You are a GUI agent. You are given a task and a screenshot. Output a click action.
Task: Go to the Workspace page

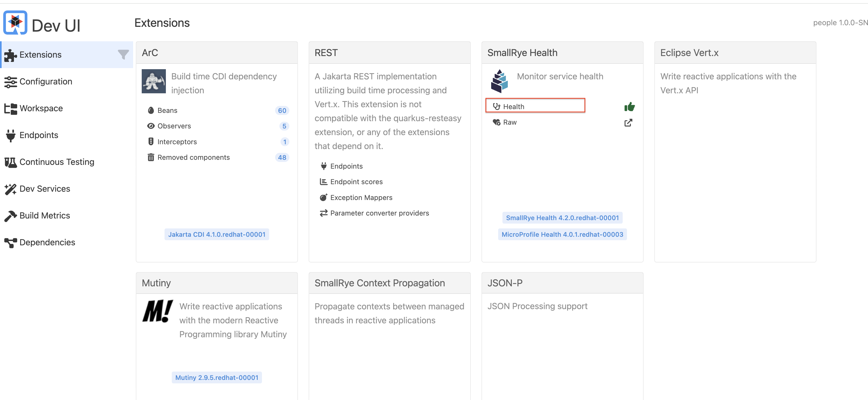coord(41,108)
